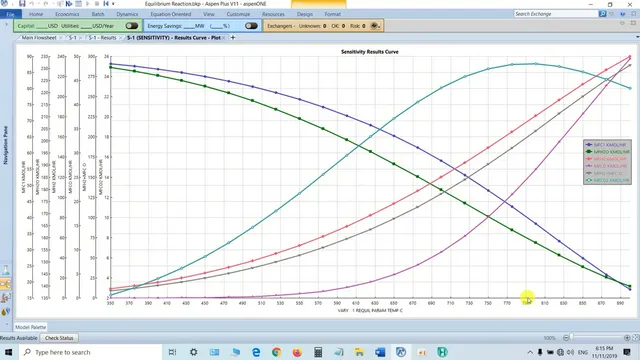The height and width of the screenshot is (360, 640).
Task: Expand more environments arrow below sidebar icons
Action: [6, 324]
